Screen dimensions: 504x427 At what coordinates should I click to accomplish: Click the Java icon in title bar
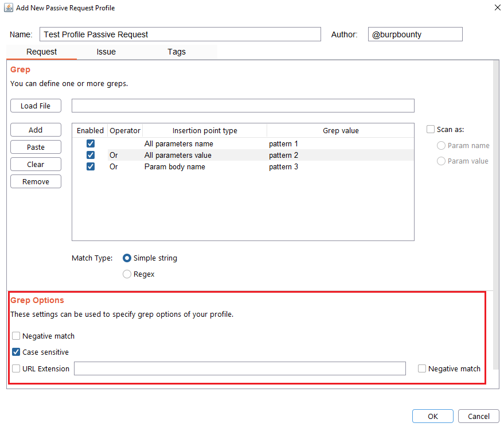coord(9,7)
